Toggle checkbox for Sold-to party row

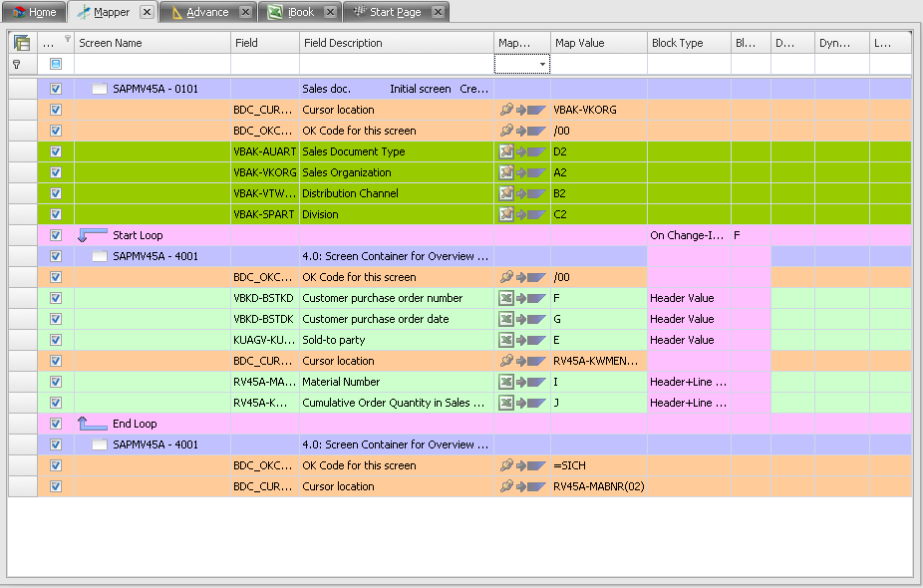[x=56, y=340]
